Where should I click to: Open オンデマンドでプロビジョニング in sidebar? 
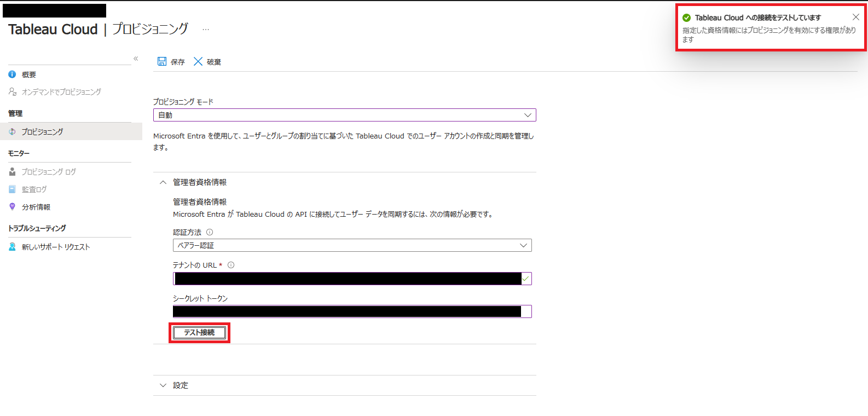tap(61, 92)
